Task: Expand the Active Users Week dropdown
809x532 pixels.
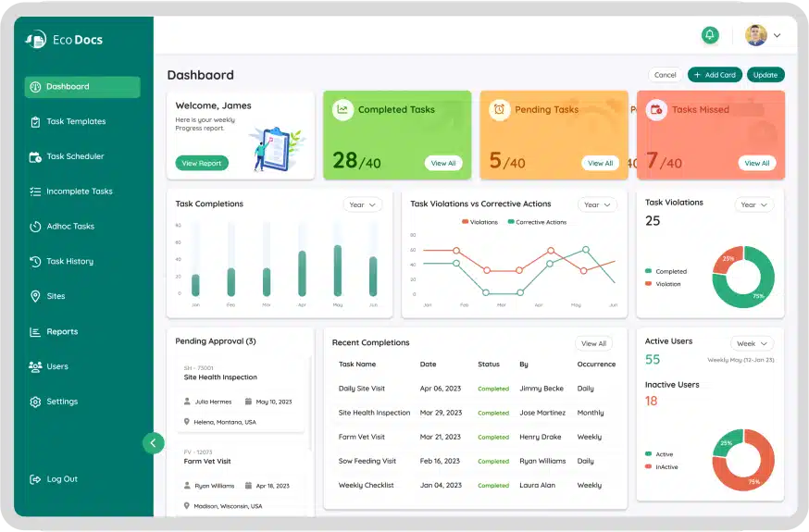Action: tap(752, 343)
